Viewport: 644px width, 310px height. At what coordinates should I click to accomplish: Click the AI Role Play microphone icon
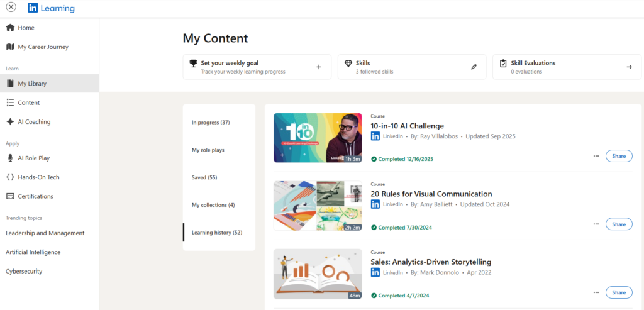tap(10, 158)
